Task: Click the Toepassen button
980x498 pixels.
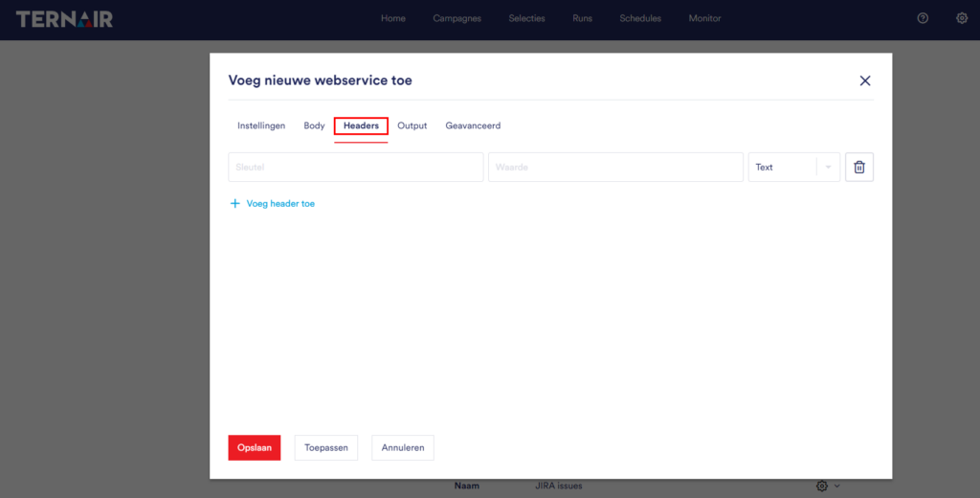Action: (x=326, y=448)
